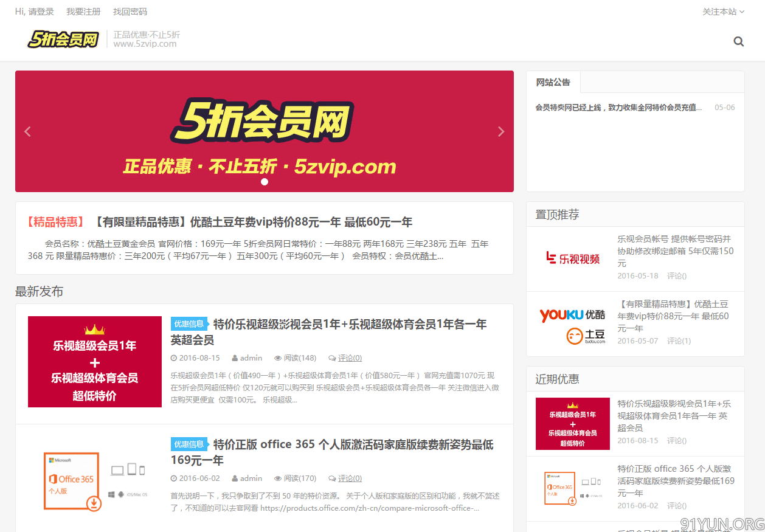Click excerpt starting 首先说明一下
This screenshot has width=765, height=532.
[335, 502]
